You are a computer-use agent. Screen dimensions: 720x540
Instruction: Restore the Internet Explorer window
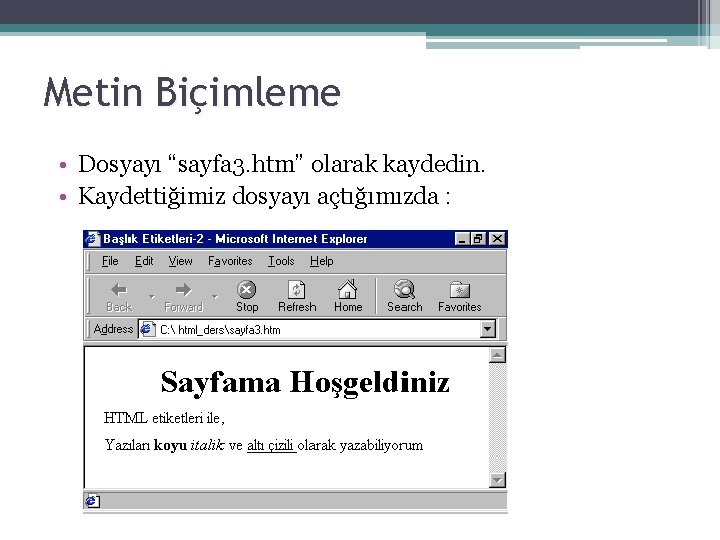tap(478, 239)
